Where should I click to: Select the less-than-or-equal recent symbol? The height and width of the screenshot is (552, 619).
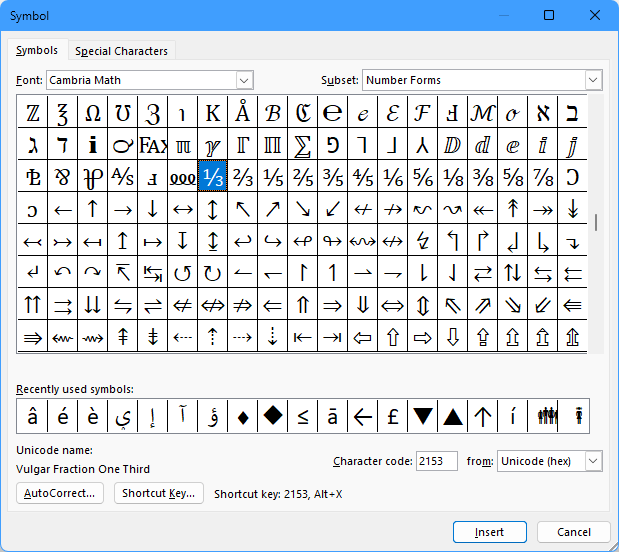pyautogui.click(x=303, y=415)
